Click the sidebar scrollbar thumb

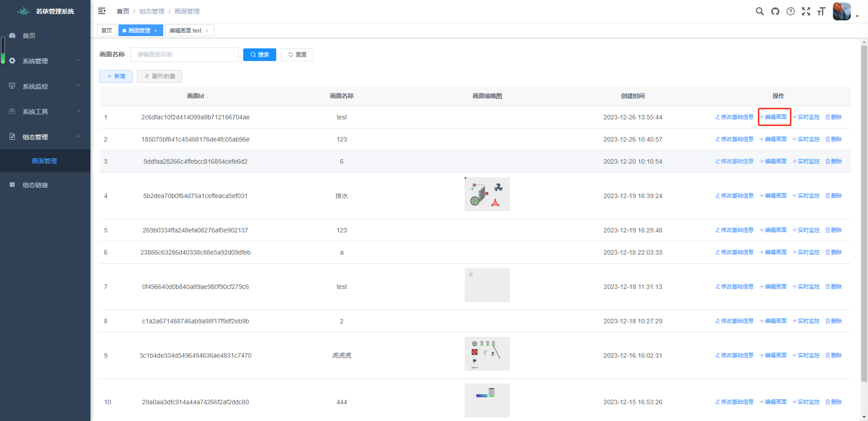click(x=3, y=50)
